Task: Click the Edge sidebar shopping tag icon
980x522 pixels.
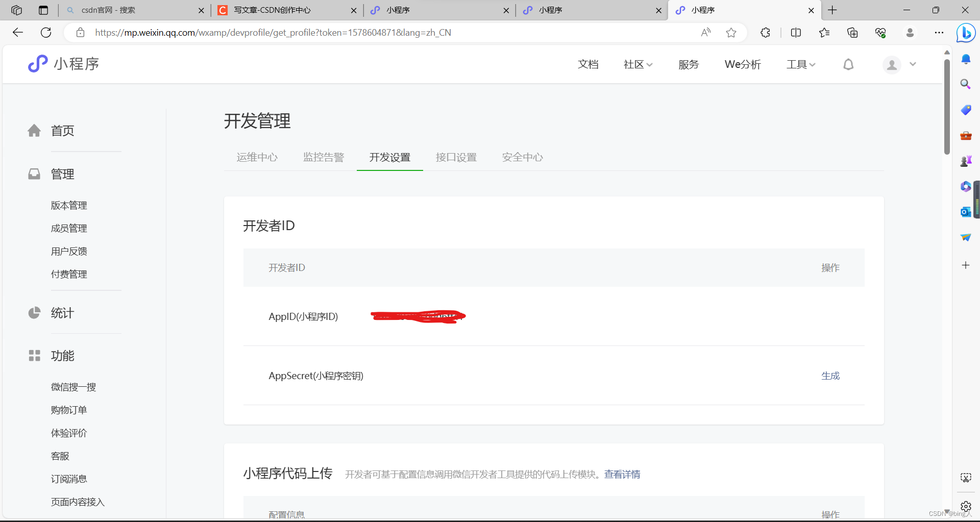Action: [966, 110]
